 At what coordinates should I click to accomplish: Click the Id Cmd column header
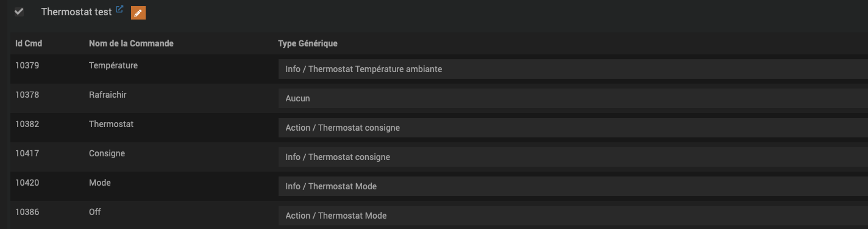click(29, 43)
